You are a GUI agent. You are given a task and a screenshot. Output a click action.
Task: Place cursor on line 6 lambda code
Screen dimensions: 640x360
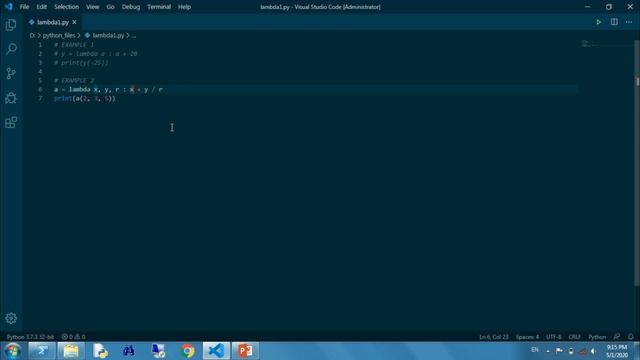click(108, 89)
